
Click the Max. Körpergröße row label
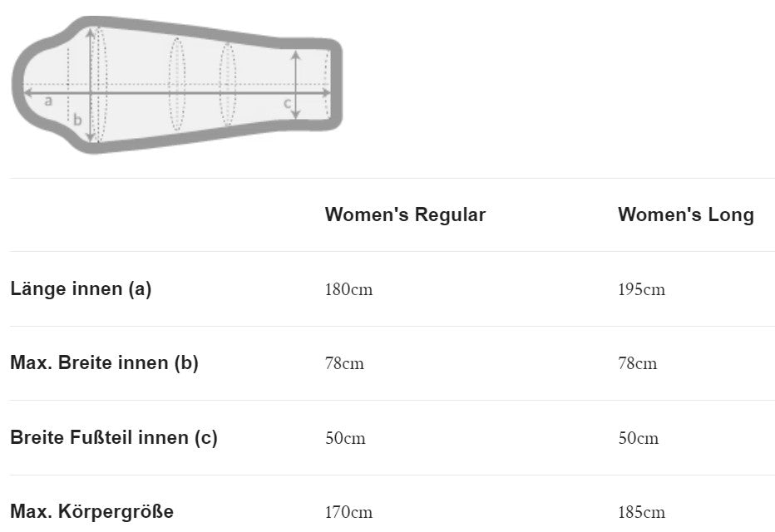91,512
